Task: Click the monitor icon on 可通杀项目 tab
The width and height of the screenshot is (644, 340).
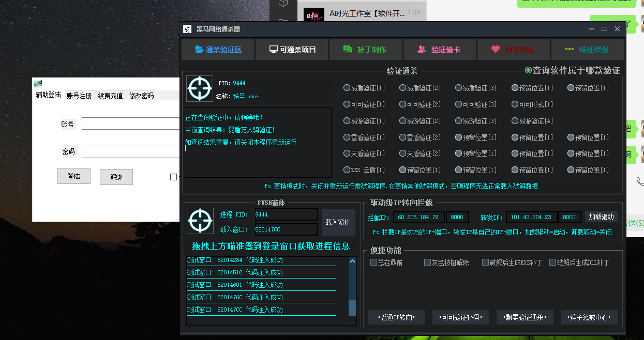Action: point(273,50)
